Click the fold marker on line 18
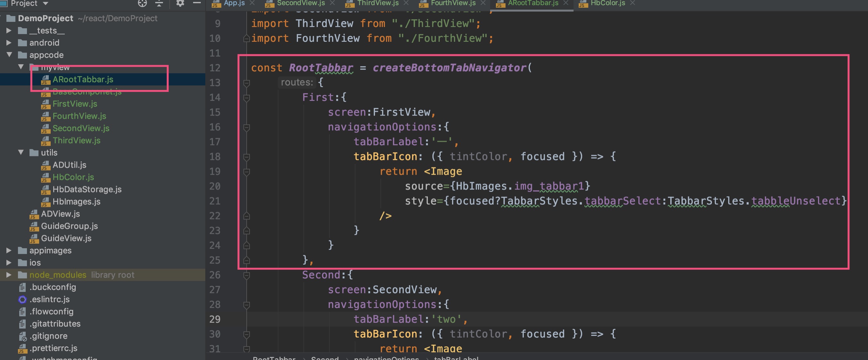The image size is (868, 360). click(x=247, y=157)
